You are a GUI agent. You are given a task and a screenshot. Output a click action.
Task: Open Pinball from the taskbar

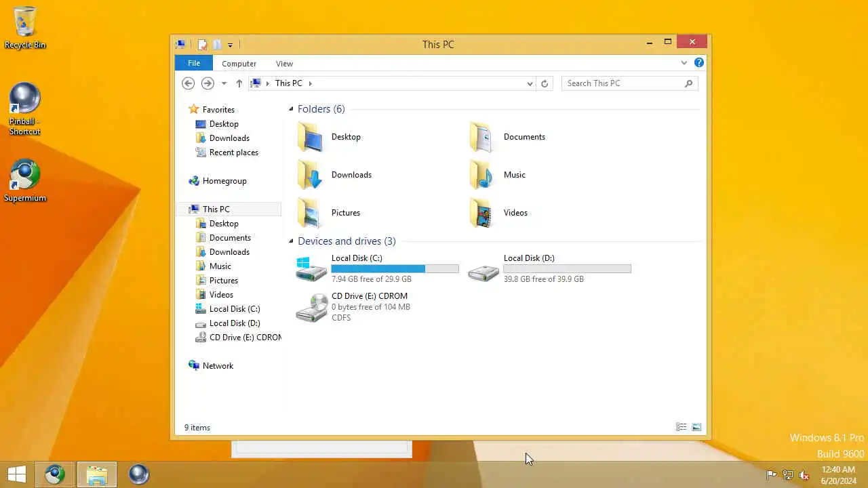point(138,474)
